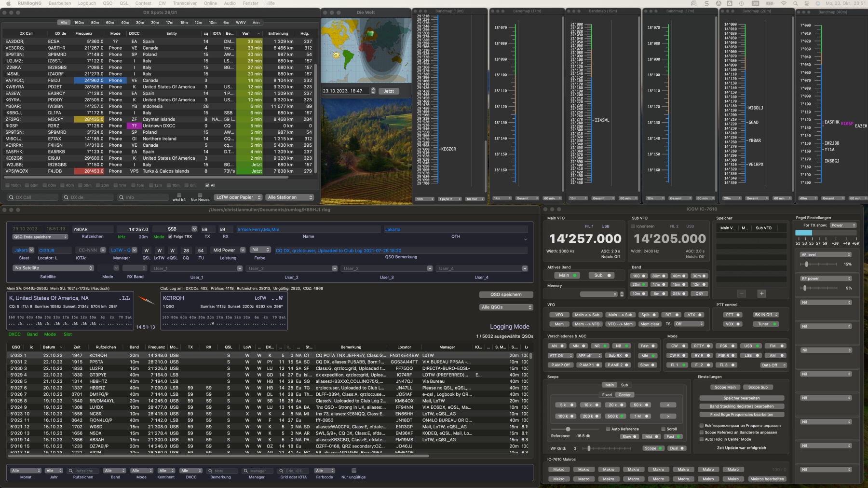
Task: Open the Apple menu
Action: [8, 3]
